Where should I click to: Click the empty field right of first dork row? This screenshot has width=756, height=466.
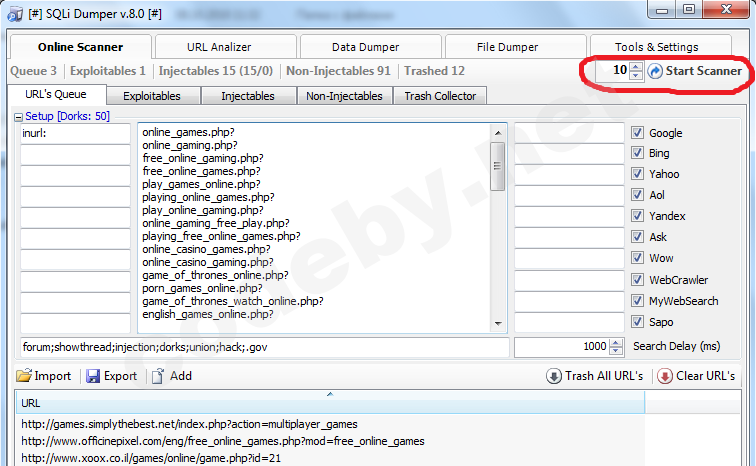[x=569, y=133]
